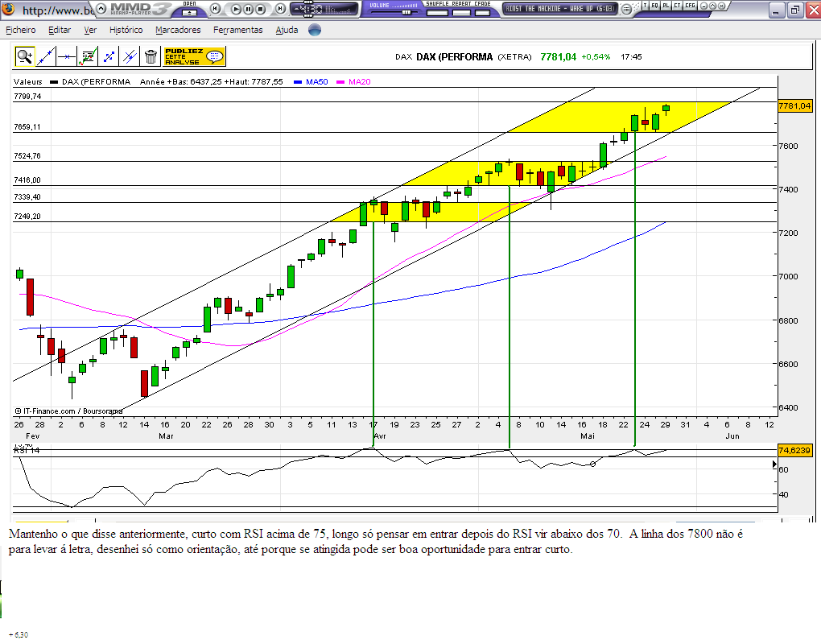
Task: Minimize the Firefox browser window
Action: point(777,10)
